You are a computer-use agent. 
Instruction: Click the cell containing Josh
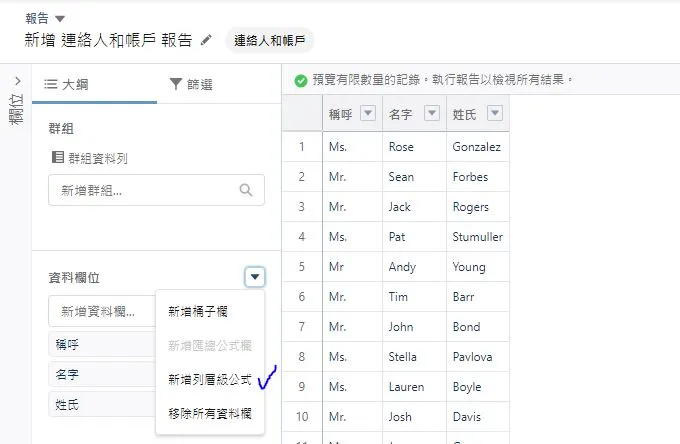(x=414, y=417)
